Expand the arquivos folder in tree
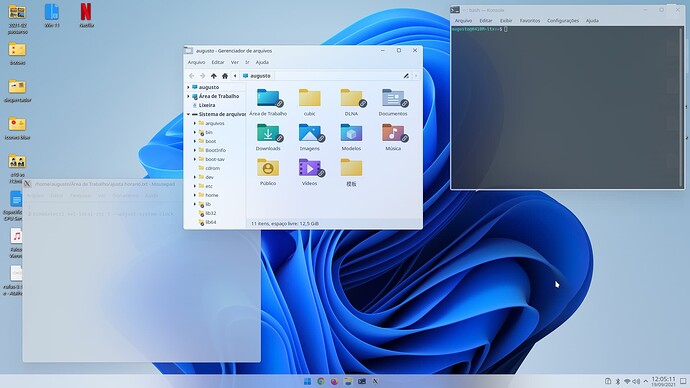 coord(195,123)
